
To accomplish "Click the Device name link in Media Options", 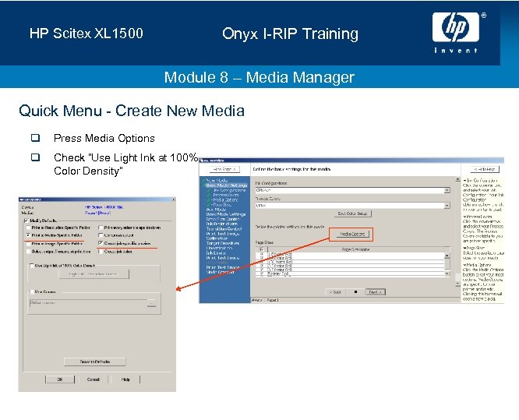I will click(104, 207).
